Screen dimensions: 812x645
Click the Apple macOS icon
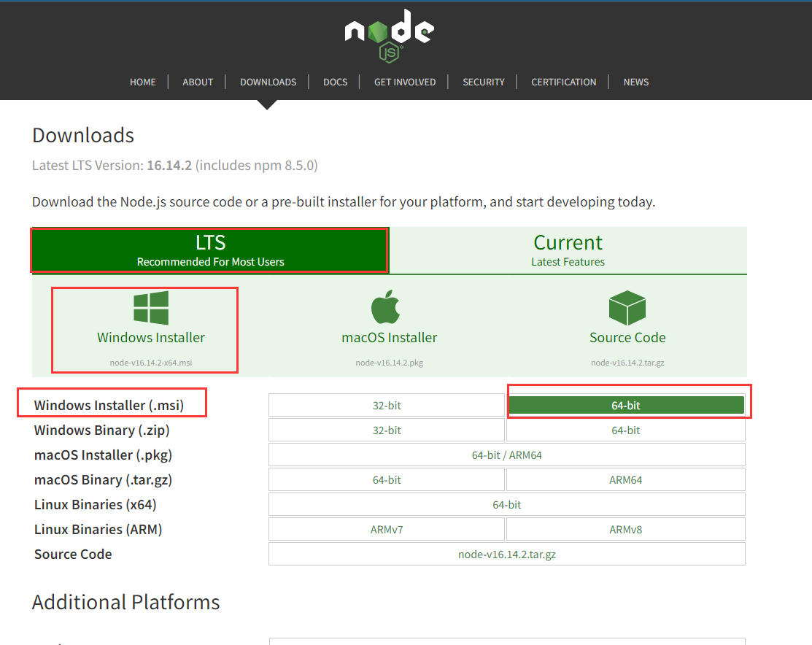(x=386, y=306)
